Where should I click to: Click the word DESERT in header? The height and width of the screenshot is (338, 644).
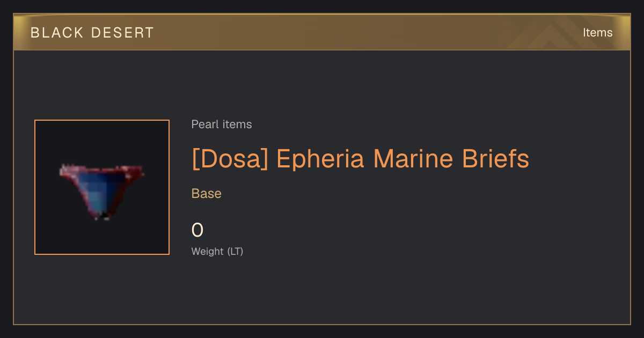[x=122, y=33]
